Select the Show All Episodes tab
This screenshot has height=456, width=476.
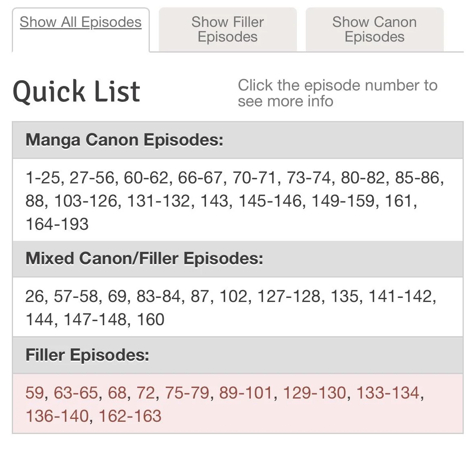coord(80,22)
